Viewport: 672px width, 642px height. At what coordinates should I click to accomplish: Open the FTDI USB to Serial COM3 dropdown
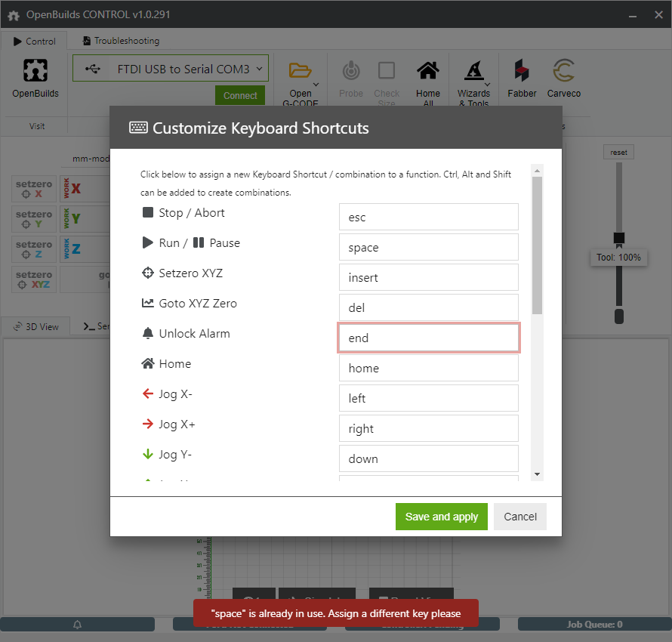click(x=171, y=68)
